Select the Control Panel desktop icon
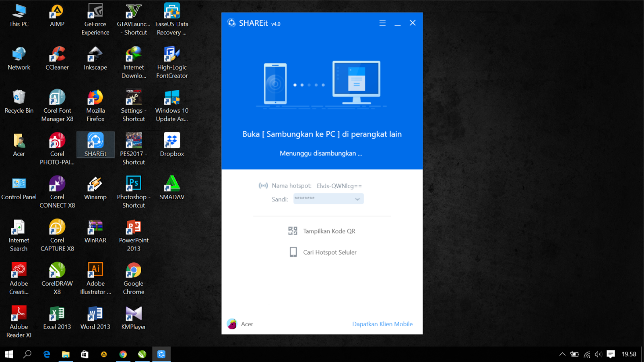Viewport: 644px width, 362px height. click(19, 188)
